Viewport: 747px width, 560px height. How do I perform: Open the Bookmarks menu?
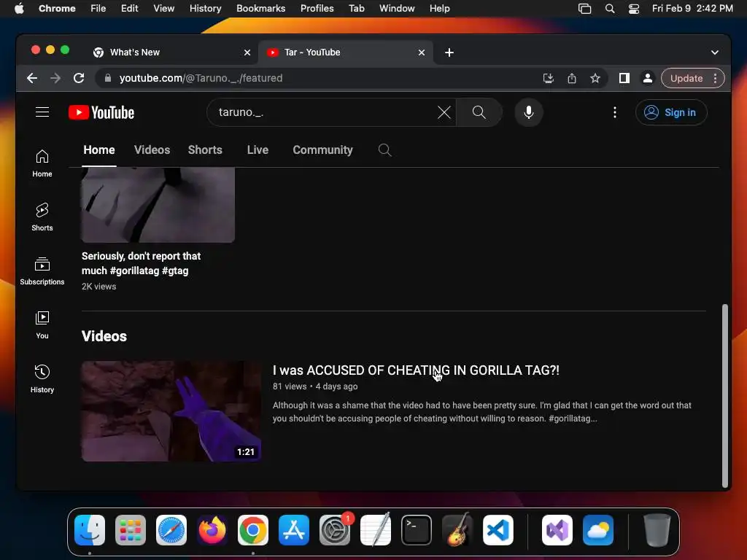coord(260,9)
